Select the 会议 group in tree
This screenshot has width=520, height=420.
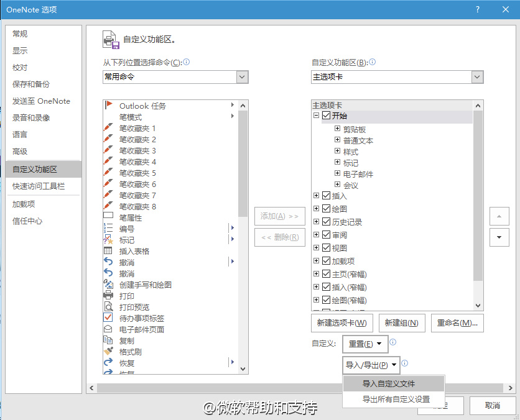point(351,185)
